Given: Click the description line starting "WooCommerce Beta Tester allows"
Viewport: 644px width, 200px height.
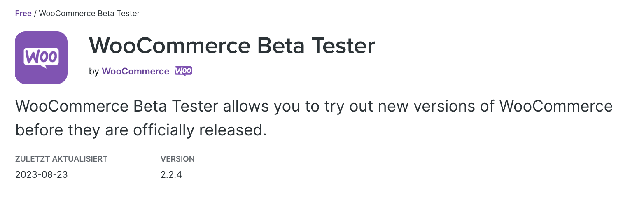Looking at the screenshot, I should pos(314,107).
